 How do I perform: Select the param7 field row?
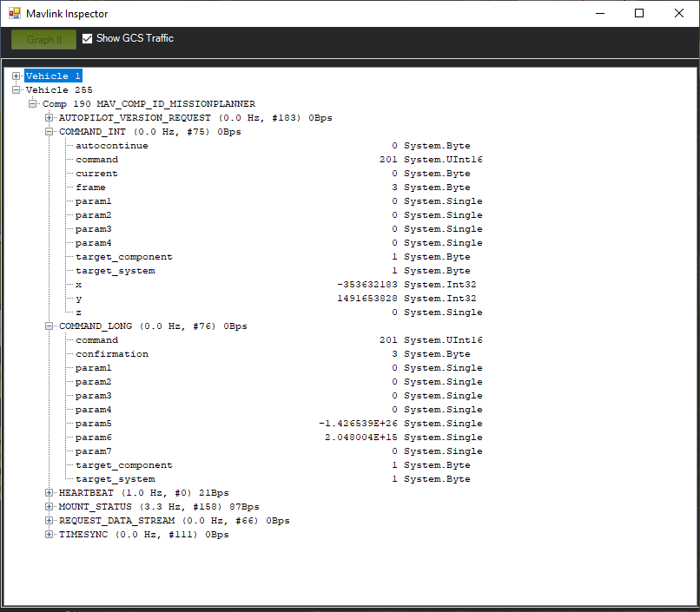coord(279,451)
